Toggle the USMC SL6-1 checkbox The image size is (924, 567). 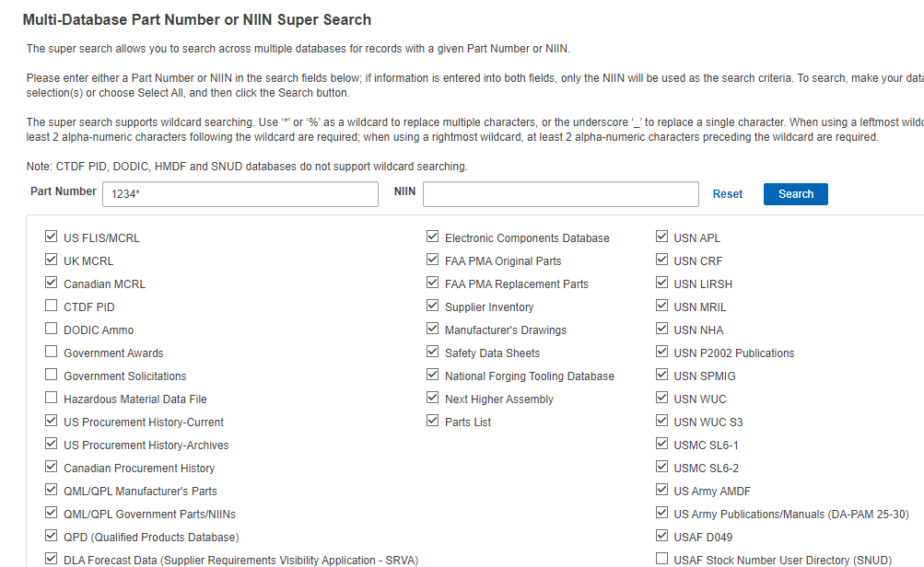(661, 444)
